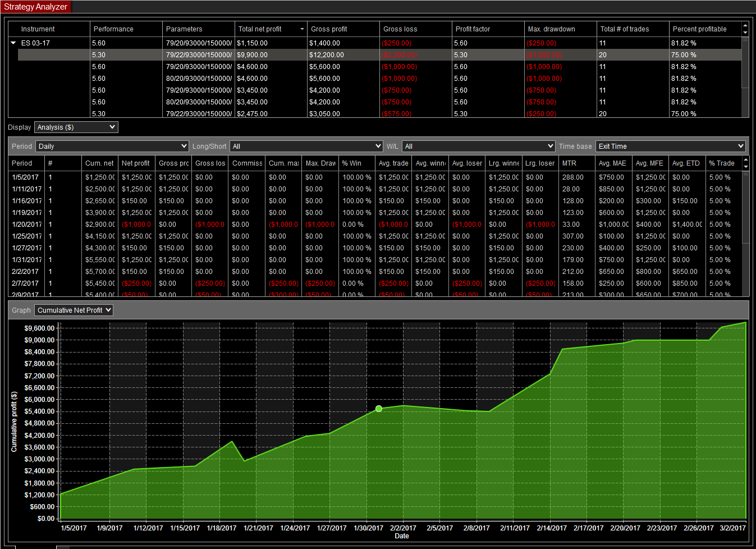This screenshot has width=756, height=549.
Task: Click up arrow above period grid scrollbar
Action: tap(745, 160)
